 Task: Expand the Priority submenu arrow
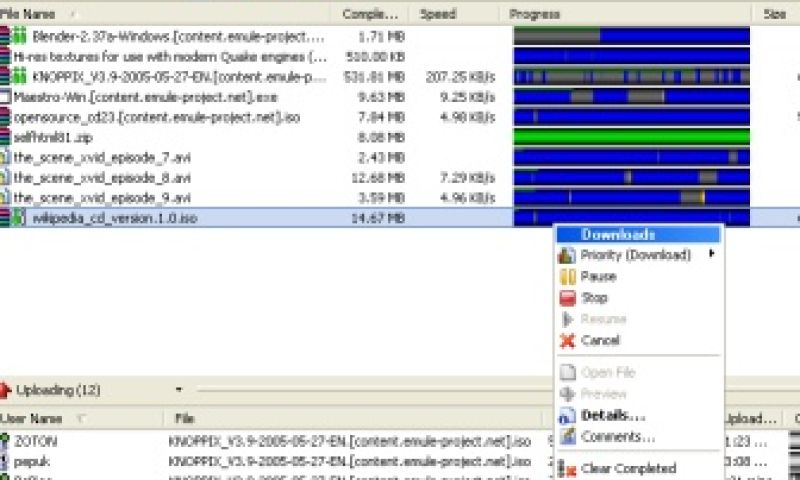tap(712, 253)
